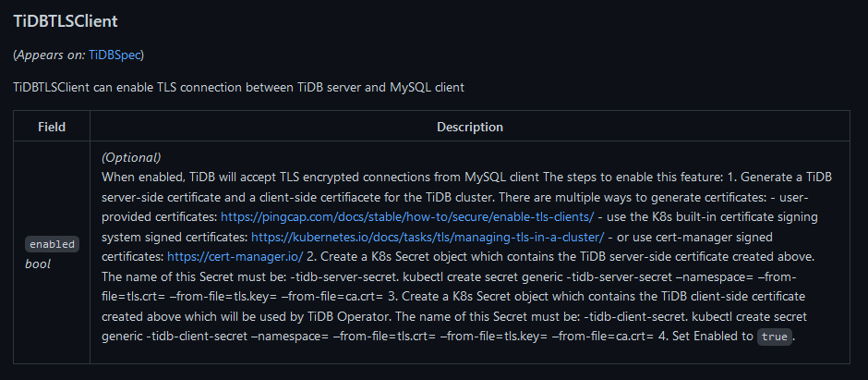Click the Field column header
Viewport: 868px width, 380px height.
click(x=52, y=127)
